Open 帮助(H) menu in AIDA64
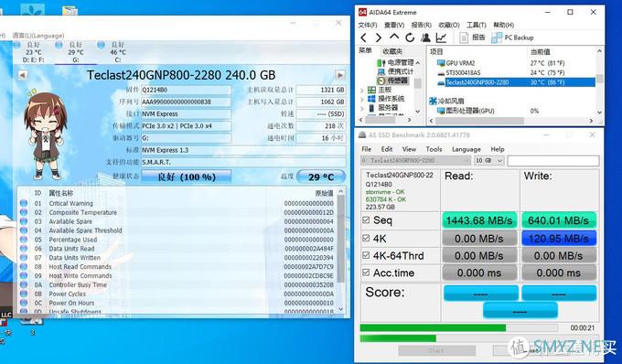 [503, 25]
